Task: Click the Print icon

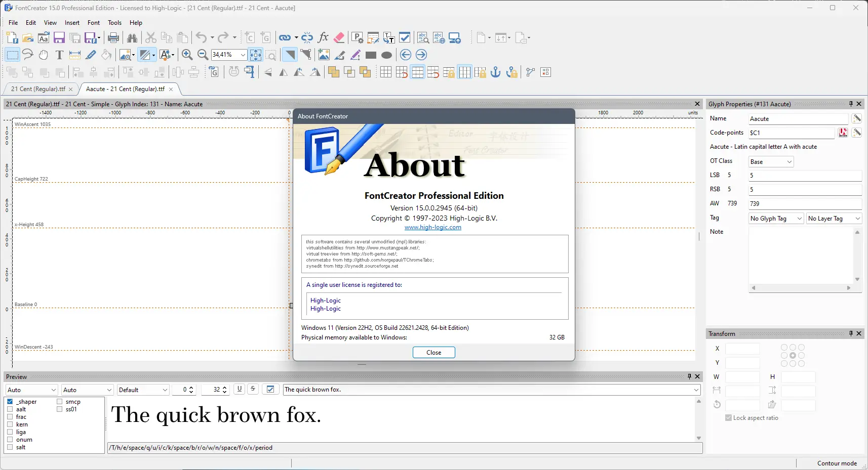Action: pyautogui.click(x=113, y=38)
